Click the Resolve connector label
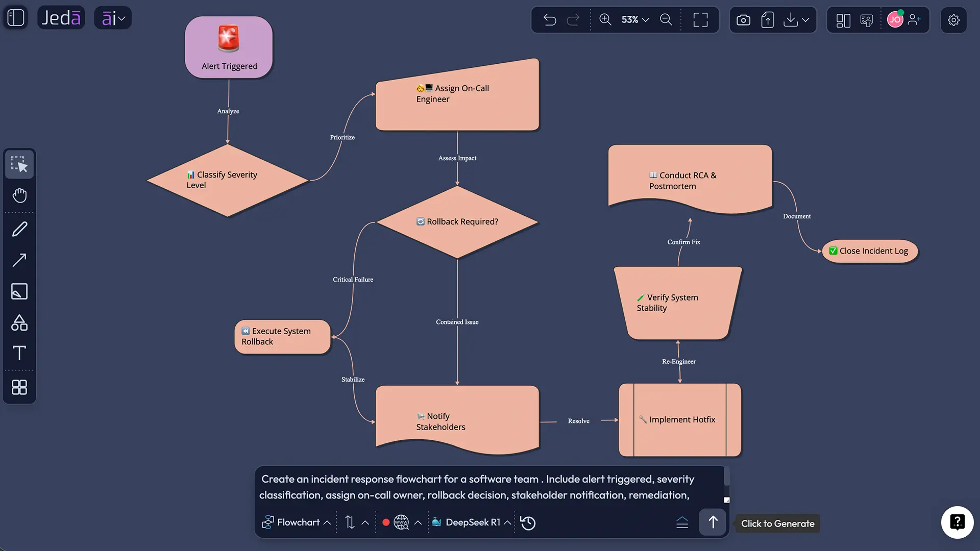Viewport: 980px width, 551px height. [579, 421]
